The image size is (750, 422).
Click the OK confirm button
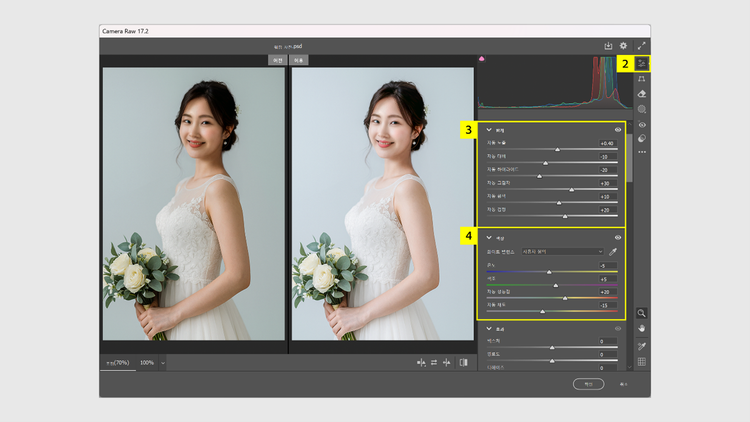tap(588, 383)
